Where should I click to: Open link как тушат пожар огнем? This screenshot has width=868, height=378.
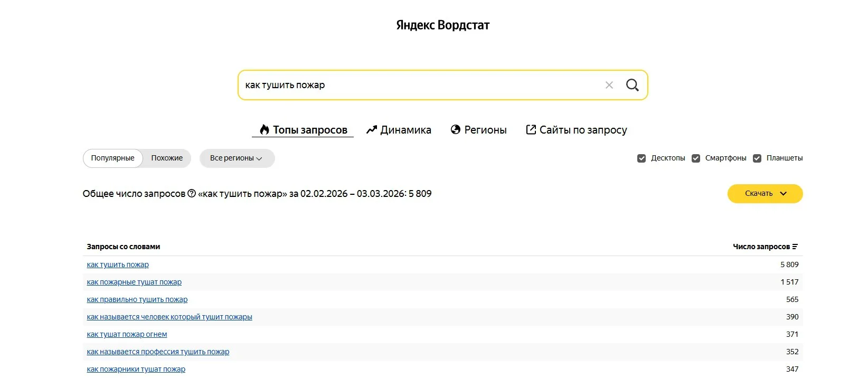point(127,334)
